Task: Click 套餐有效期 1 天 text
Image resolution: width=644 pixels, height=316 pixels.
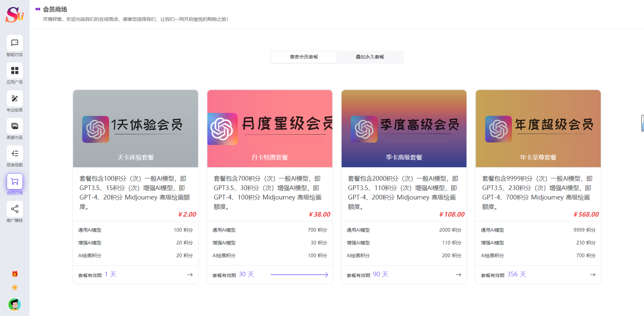Action: point(97,275)
